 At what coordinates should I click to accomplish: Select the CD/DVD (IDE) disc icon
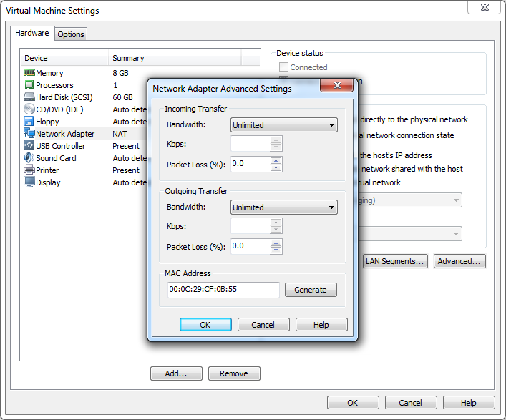coord(29,109)
